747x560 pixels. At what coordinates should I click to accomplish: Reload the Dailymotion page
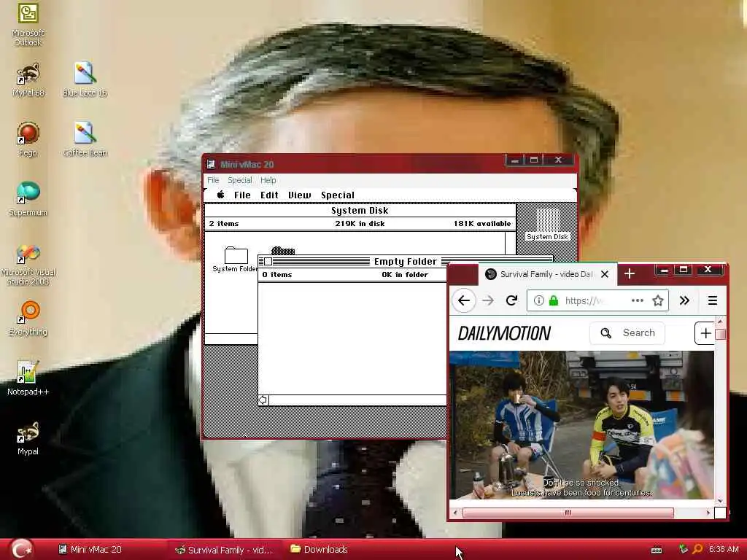511,300
